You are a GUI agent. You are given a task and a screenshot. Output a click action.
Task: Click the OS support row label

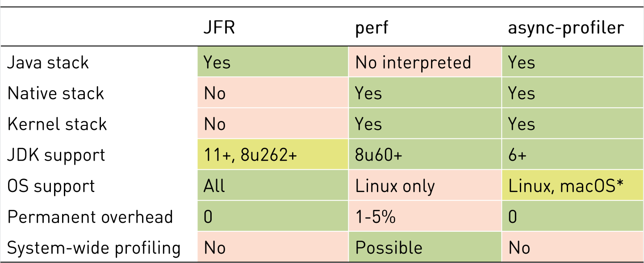click(x=51, y=186)
